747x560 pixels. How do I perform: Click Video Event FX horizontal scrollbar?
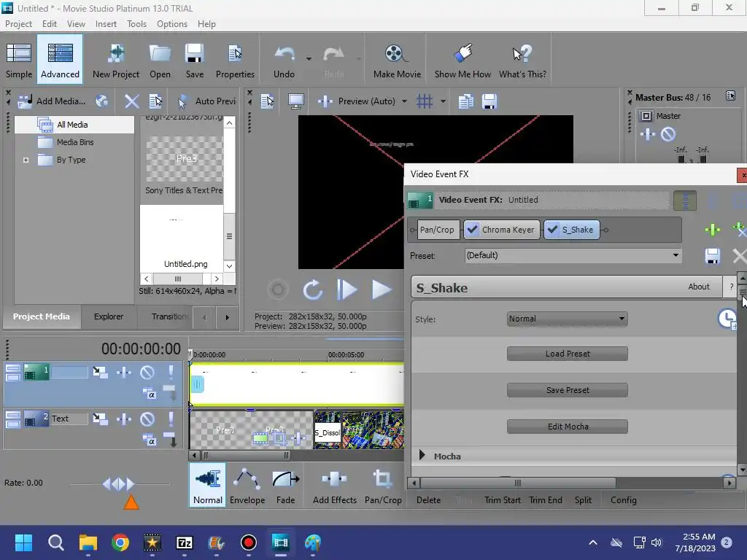click(x=517, y=483)
